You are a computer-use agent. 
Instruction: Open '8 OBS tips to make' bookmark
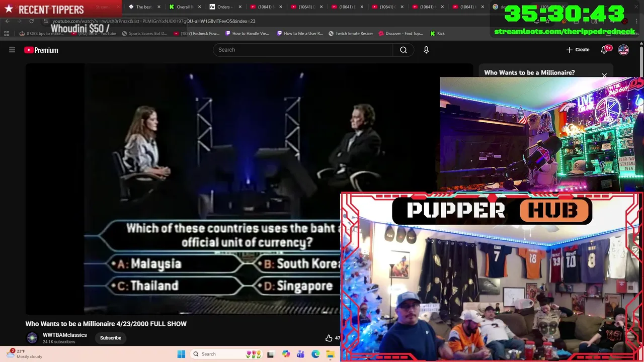pos(41,34)
